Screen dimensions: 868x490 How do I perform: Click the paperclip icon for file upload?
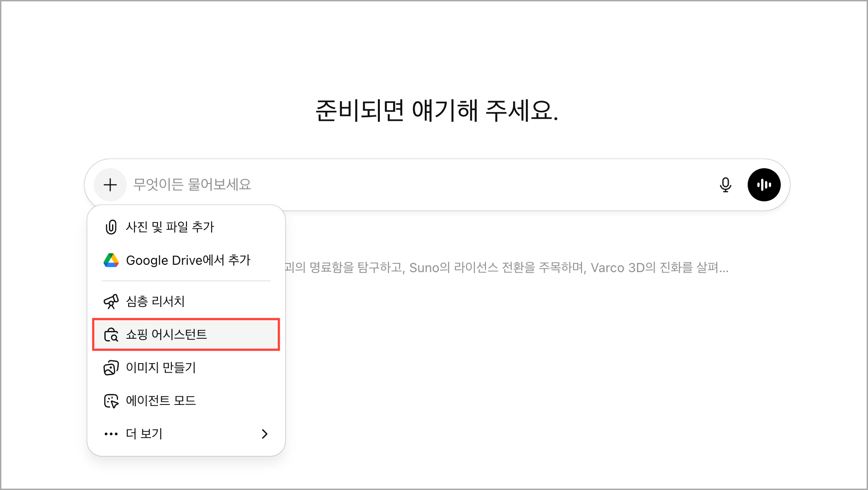point(111,227)
